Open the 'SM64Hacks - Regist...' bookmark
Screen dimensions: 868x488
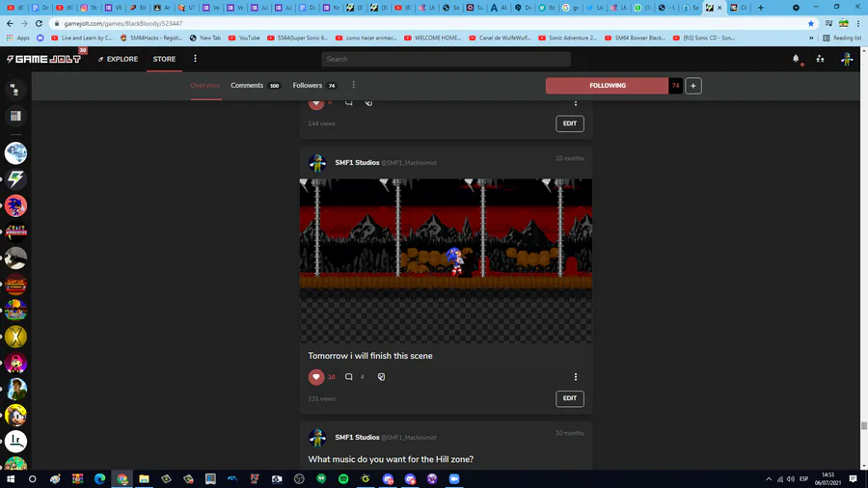[150, 38]
